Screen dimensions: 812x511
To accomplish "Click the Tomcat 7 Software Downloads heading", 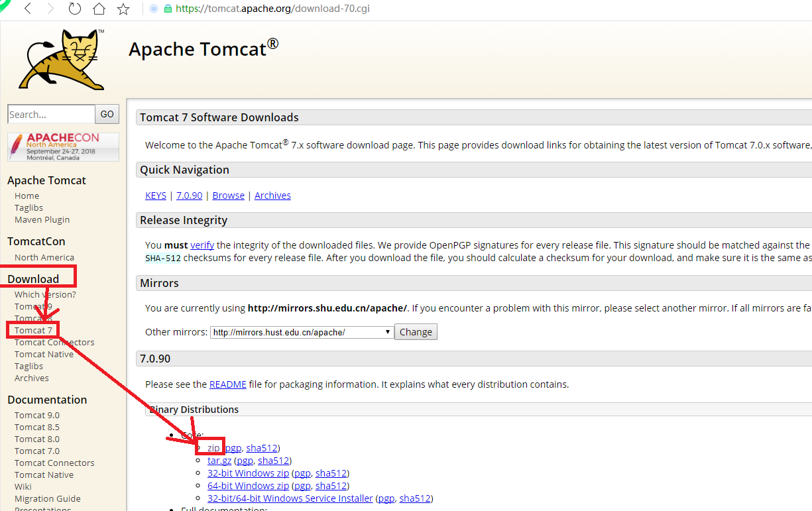I will [x=219, y=117].
